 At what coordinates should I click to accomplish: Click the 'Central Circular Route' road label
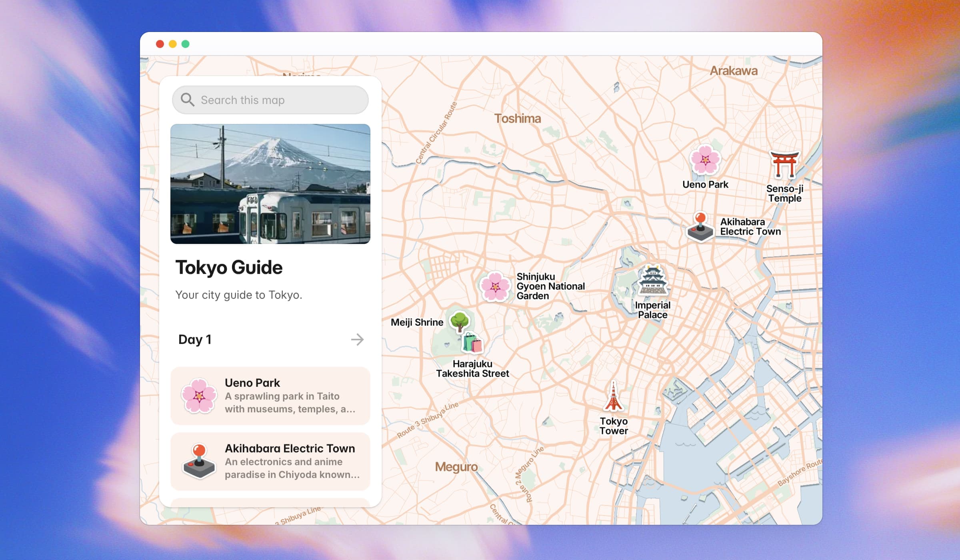click(x=436, y=133)
